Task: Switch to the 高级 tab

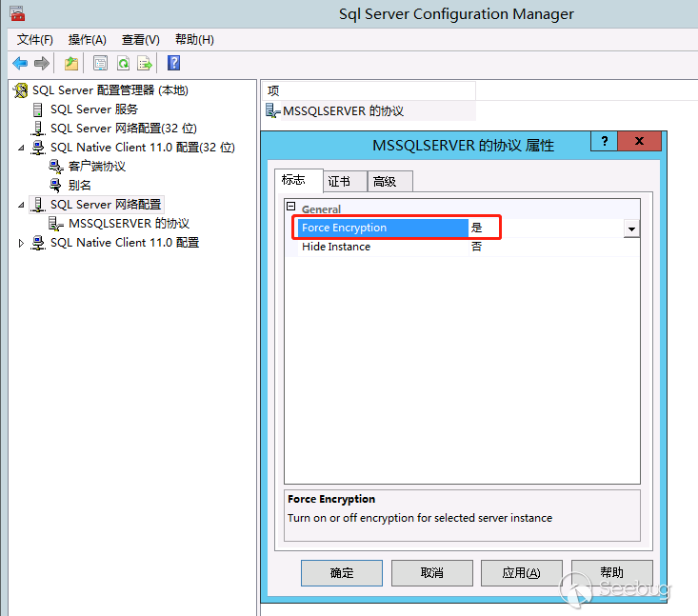Action: (x=390, y=181)
